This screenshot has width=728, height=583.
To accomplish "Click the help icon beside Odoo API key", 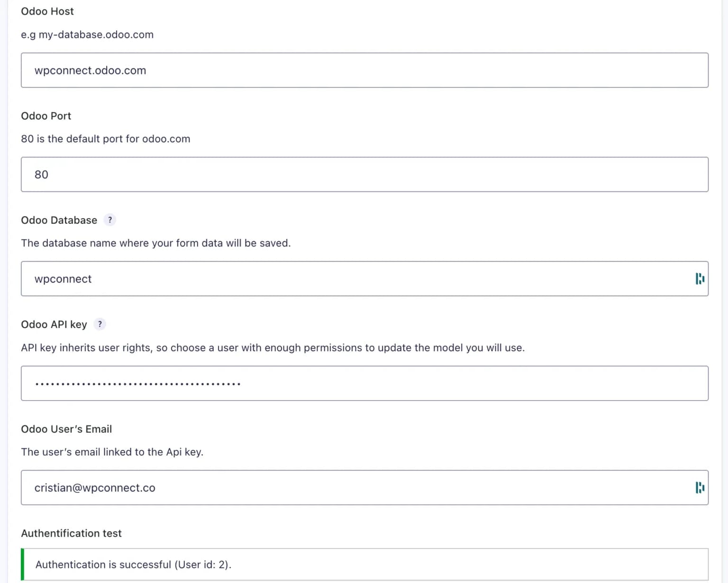I will (100, 324).
